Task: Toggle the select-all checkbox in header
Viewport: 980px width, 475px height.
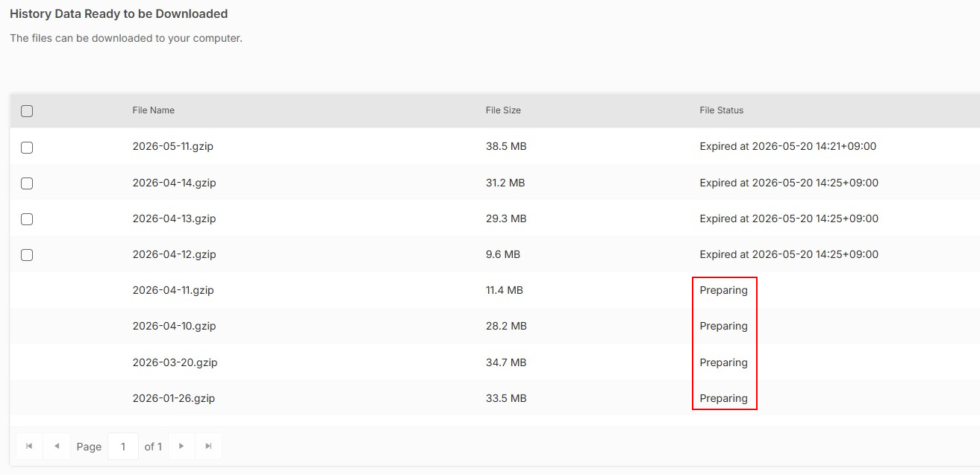Action: pos(27,111)
